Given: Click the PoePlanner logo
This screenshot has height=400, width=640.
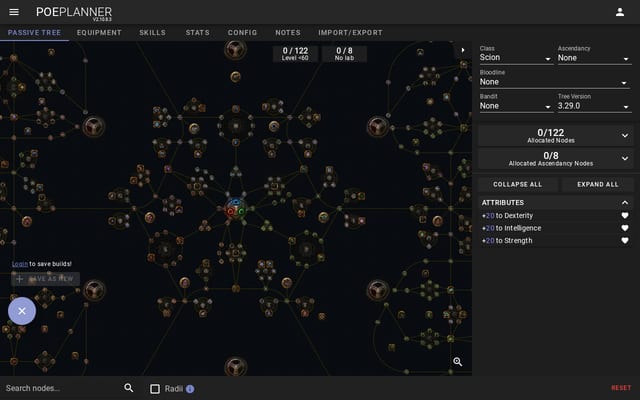Looking at the screenshot, I should (74, 13).
